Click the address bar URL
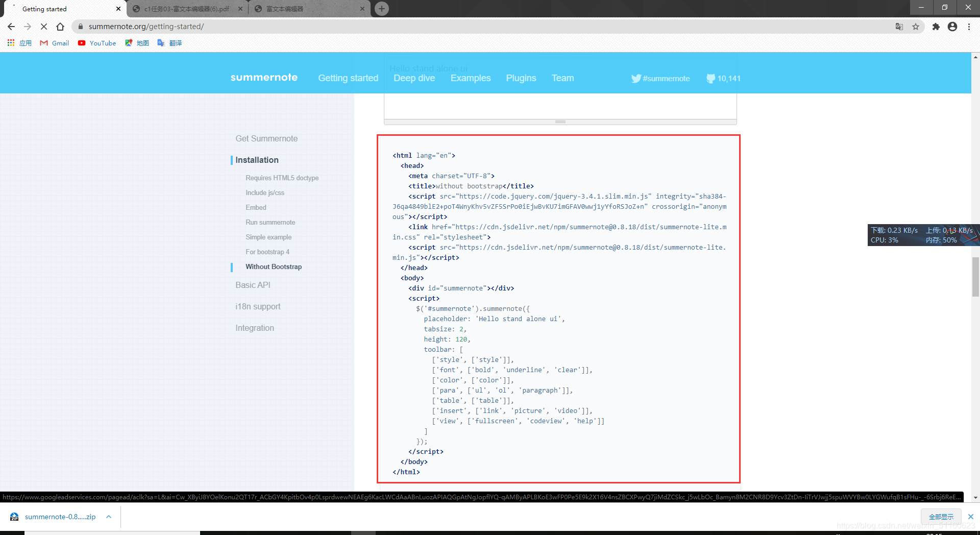The image size is (980, 535). (x=146, y=27)
